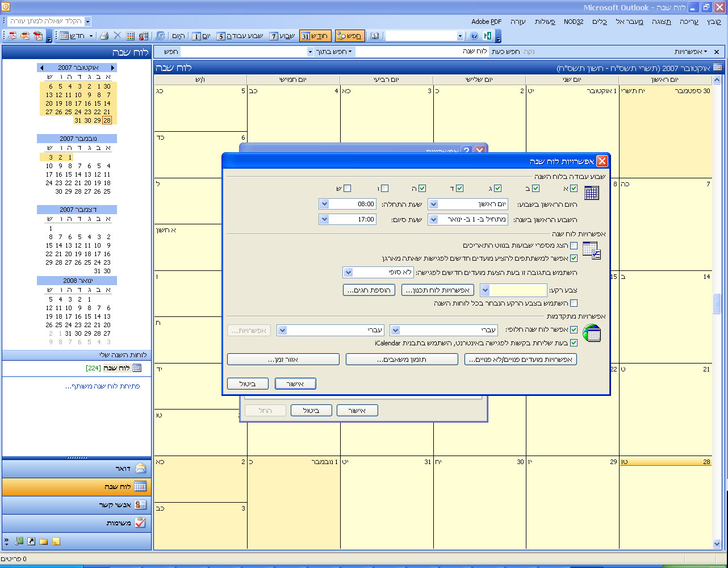Viewport: 728px width, 568px height.
Task: Toggle the iCalendar format meeting requests checkbox
Action: pos(574,343)
